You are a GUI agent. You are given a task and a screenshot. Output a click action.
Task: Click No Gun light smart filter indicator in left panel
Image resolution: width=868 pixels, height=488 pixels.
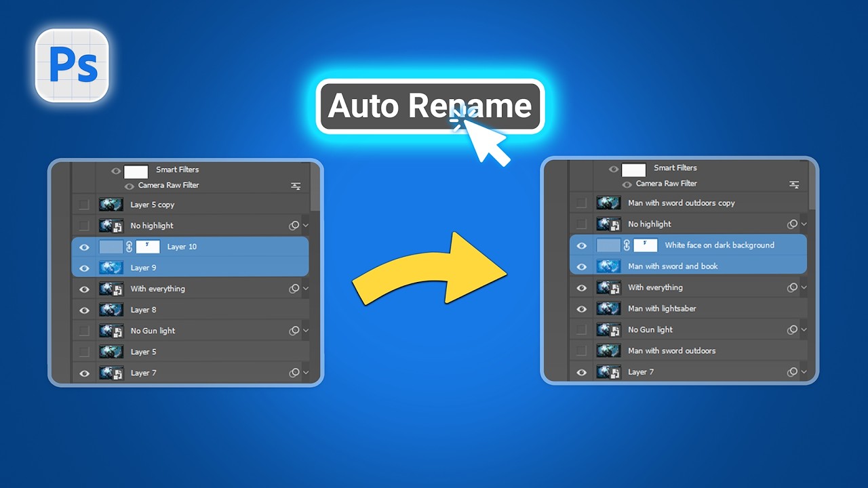294,331
